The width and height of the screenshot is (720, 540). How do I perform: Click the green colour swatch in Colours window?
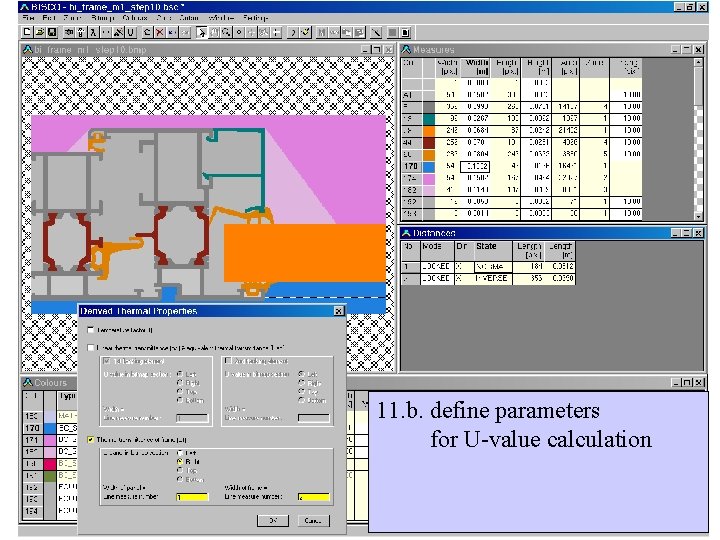(x=49, y=476)
